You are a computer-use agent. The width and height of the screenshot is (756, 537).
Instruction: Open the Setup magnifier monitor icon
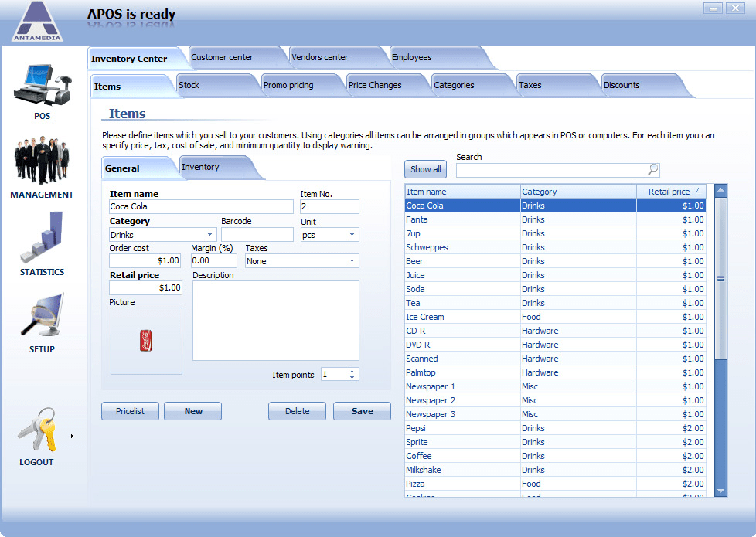tap(43, 314)
